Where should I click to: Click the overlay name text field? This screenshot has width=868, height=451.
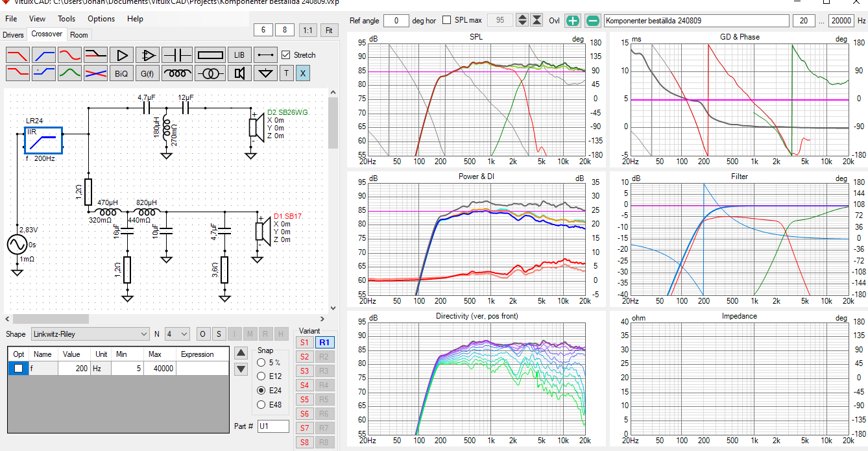pyautogui.click(x=697, y=21)
